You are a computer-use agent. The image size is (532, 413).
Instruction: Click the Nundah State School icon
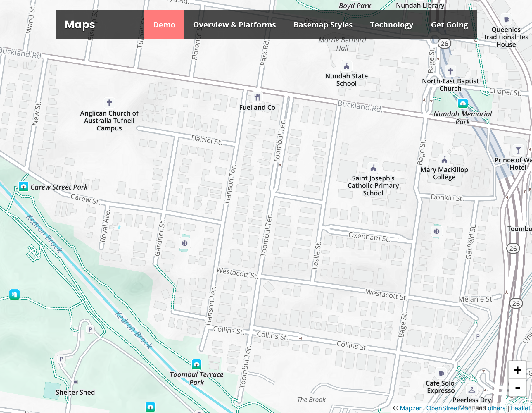347,66
